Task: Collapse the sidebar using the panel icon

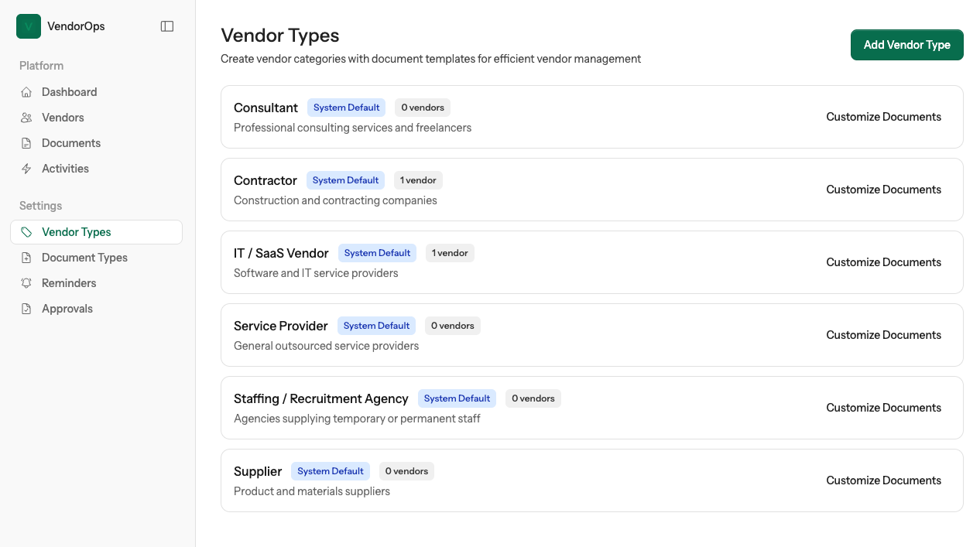Action: [x=167, y=26]
